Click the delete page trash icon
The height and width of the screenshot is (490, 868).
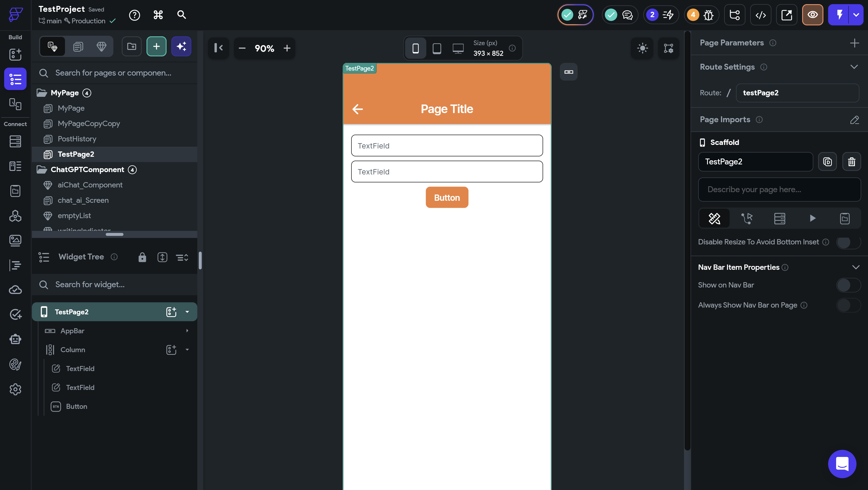pyautogui.click(x=851, y=162)
